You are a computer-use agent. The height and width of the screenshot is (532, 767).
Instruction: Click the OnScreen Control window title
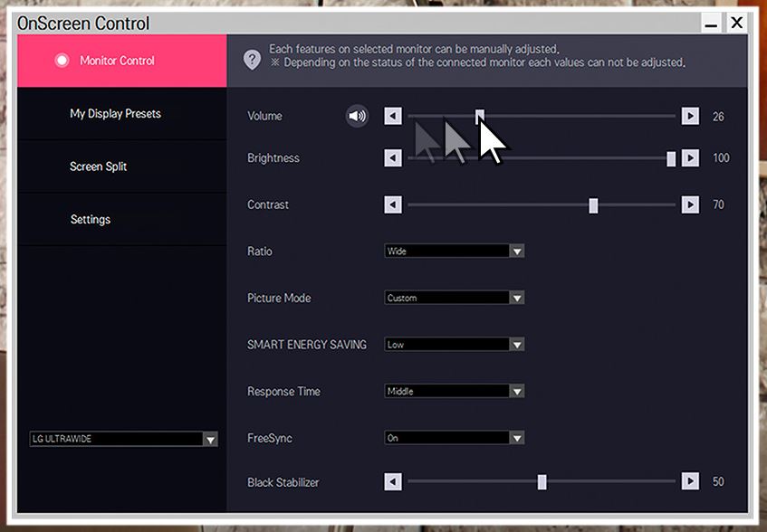pos(83,24)
